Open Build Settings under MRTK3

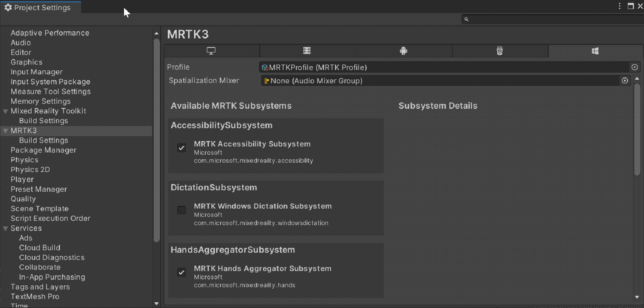43,140
